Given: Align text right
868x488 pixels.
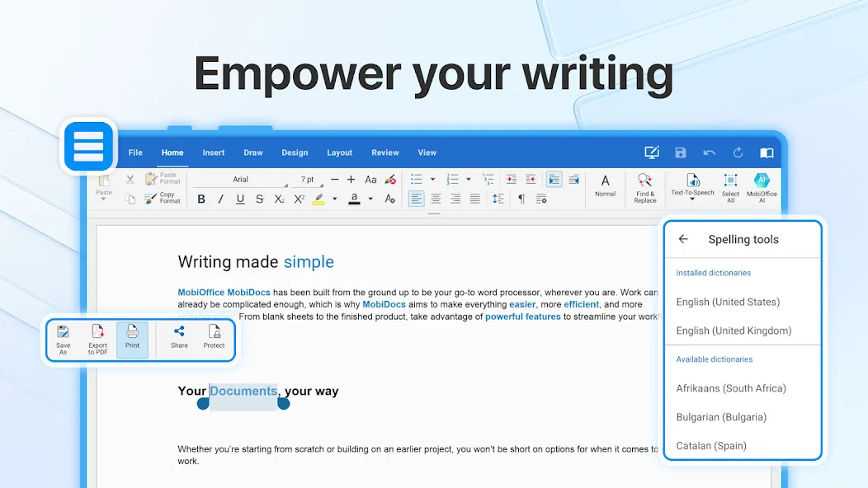Looking at the screenshot, I should (455, 199).
